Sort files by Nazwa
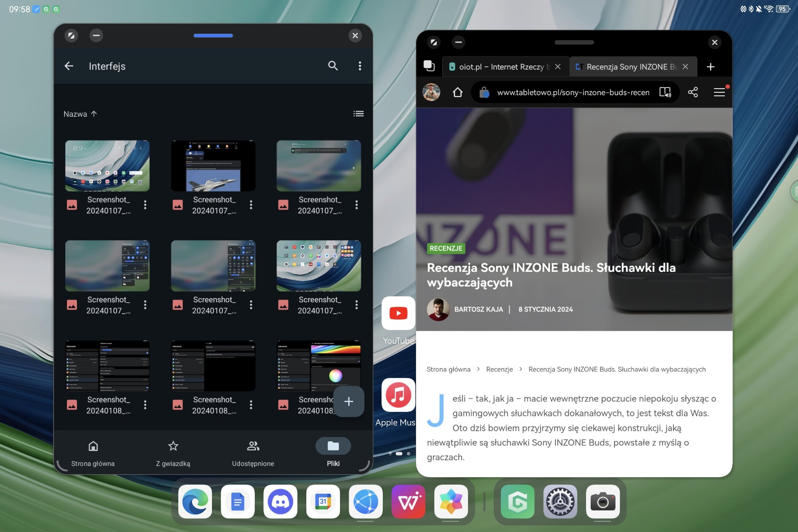 (x=80, y=114)
